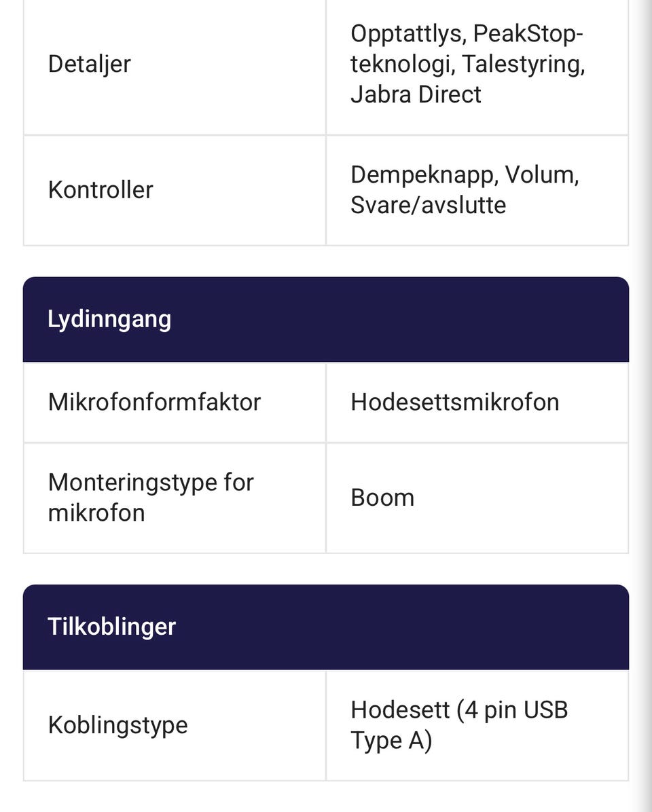Select the Koblingstype label cell
Screen dimensions: 652x812
175,725
